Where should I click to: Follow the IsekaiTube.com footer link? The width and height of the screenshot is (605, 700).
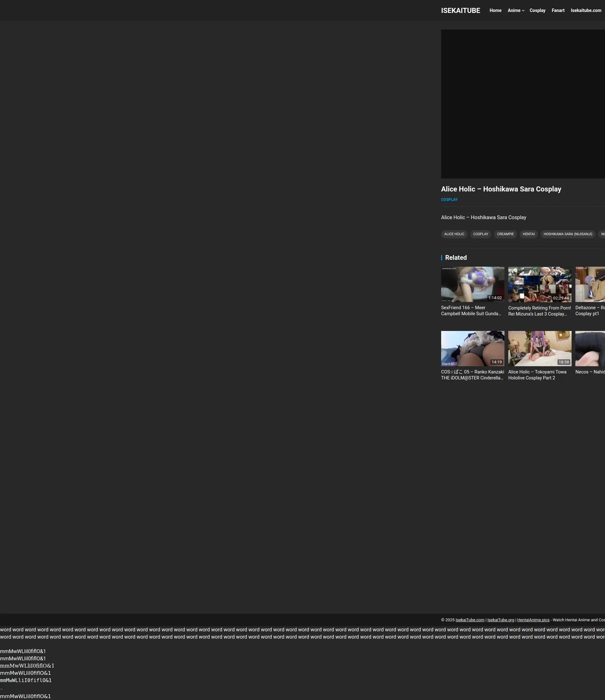(x=470, y=620)
